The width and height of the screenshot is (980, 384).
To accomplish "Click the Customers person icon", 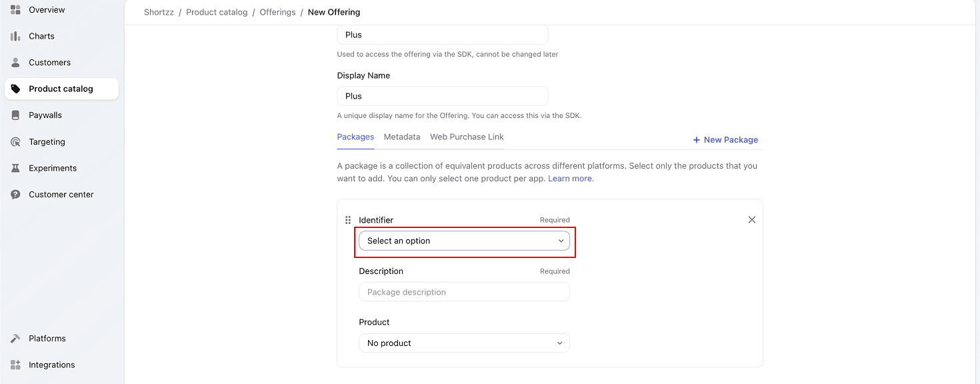I will (15, 63).
